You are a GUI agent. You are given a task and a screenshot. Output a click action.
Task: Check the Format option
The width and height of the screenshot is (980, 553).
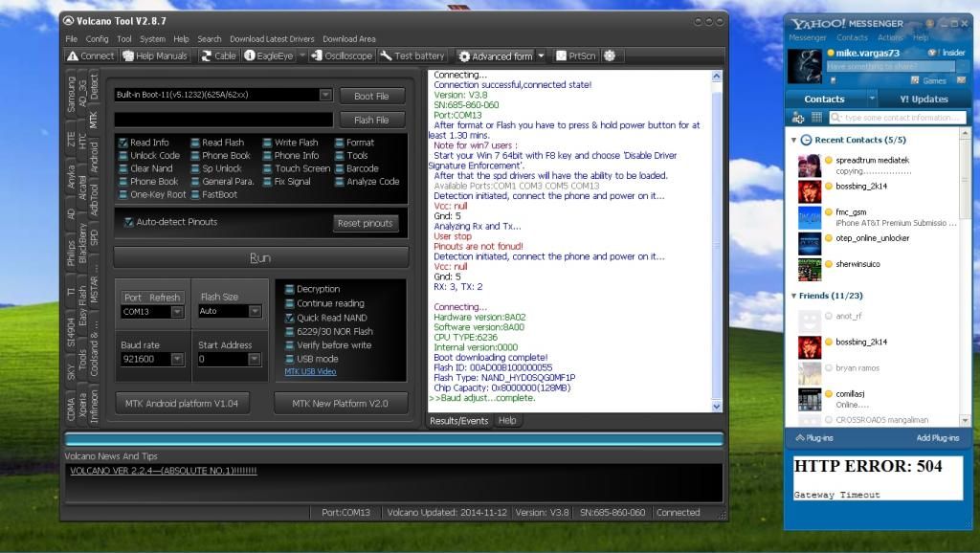(x=340, y=143)
